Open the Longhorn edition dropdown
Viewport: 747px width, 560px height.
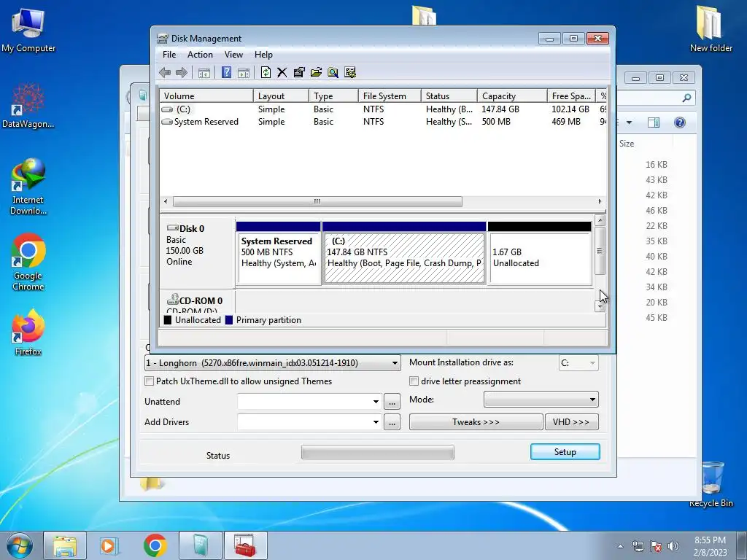273,363
